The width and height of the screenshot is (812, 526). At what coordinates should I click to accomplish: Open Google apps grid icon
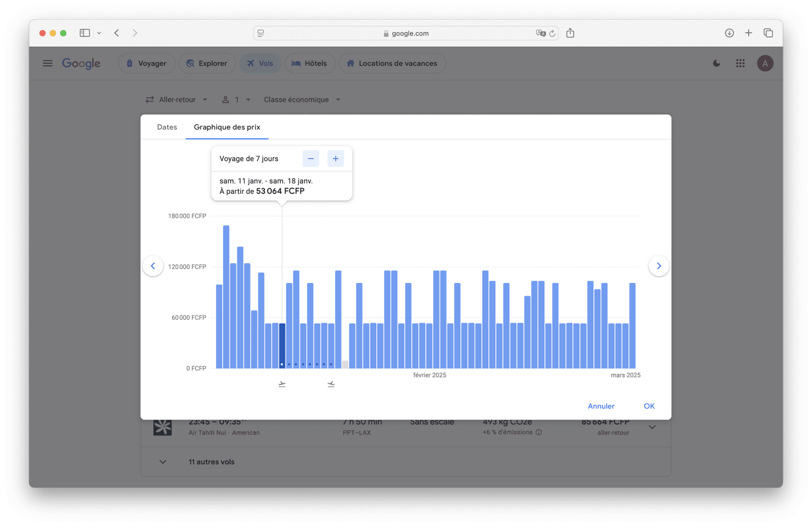point(740,63)
